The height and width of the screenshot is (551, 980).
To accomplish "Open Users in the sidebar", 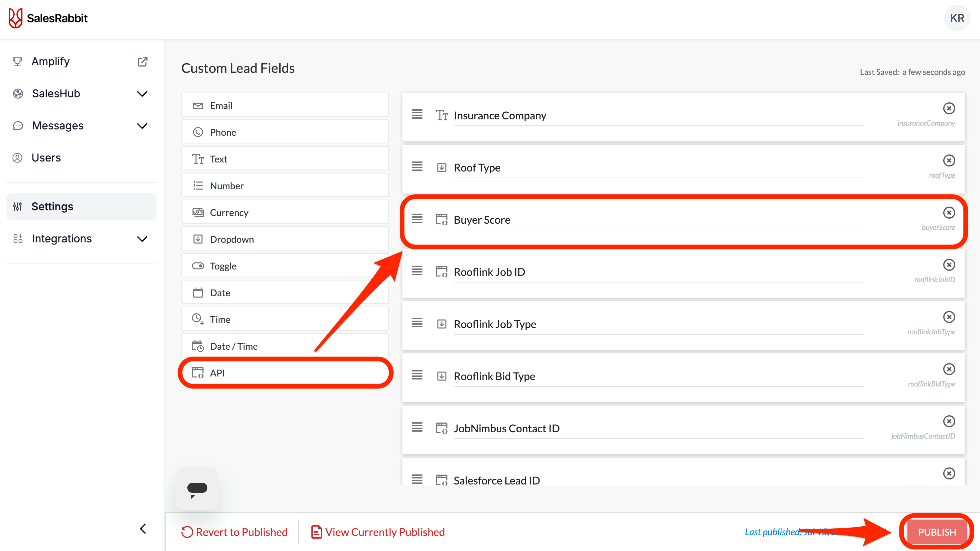I will (x=46, y=158).
